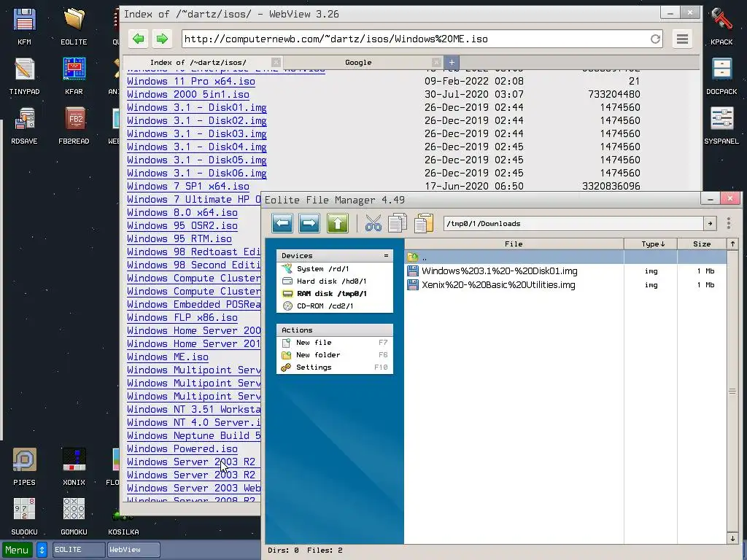Screen dimensions: 747x560
Task: Open 'Windows 7 SP1 x64.iso' link
Action: click(x=187, y=186)
